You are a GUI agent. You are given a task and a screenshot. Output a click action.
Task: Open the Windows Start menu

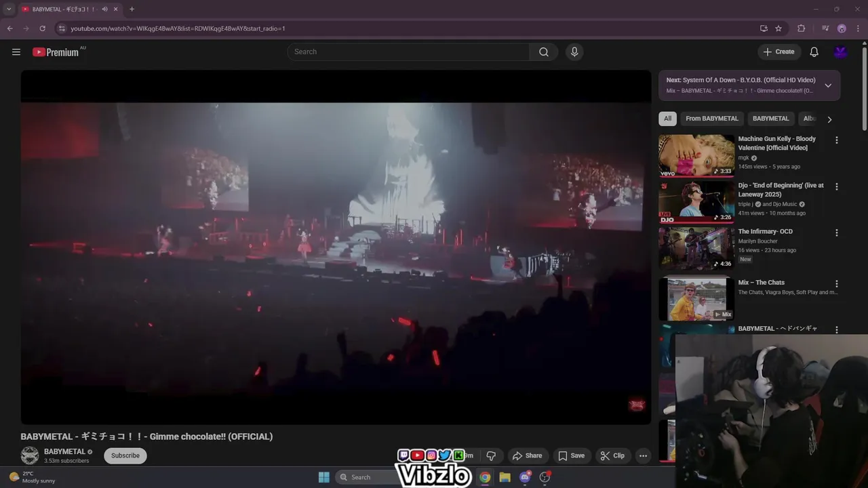[324, 477]
